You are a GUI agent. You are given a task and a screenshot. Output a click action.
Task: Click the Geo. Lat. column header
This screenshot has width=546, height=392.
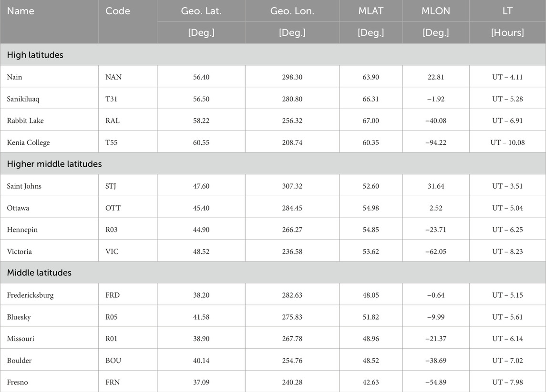pos(201,11)
